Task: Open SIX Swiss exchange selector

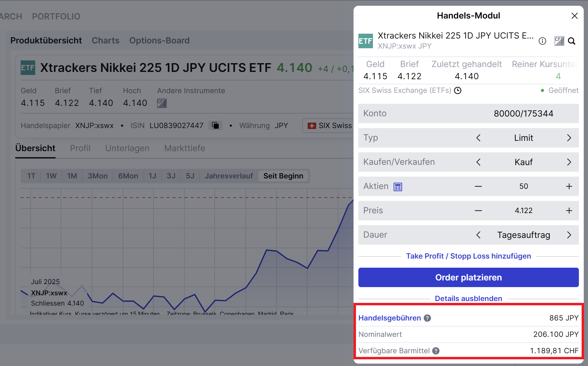Action: coord(328,125)
